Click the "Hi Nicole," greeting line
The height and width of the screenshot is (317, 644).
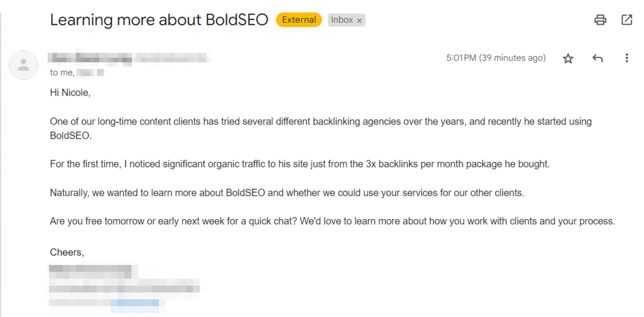[x=70, y=93]
